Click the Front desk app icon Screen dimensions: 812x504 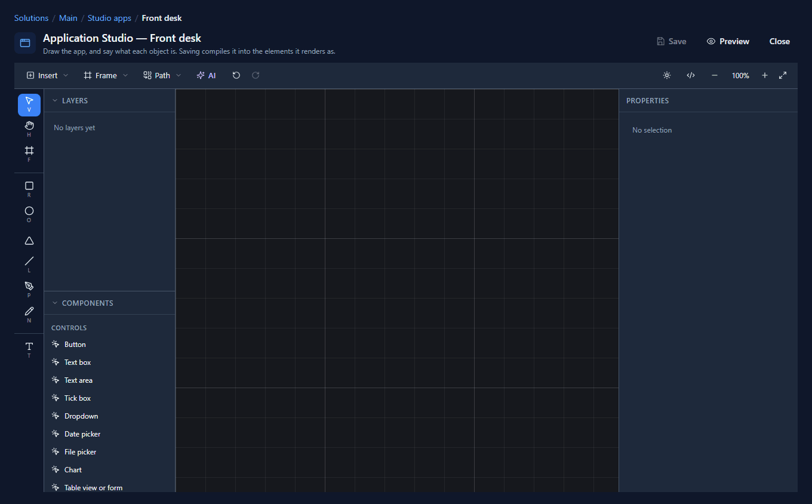25,43
